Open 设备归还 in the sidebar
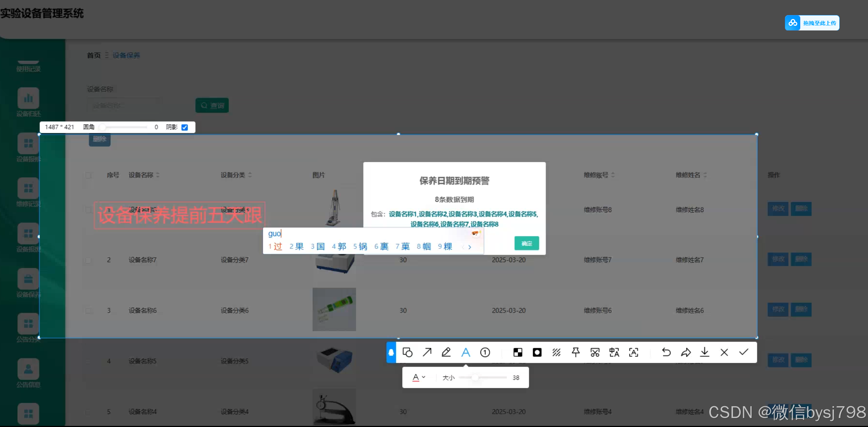 pyautogui.click(x=28, y=102)
